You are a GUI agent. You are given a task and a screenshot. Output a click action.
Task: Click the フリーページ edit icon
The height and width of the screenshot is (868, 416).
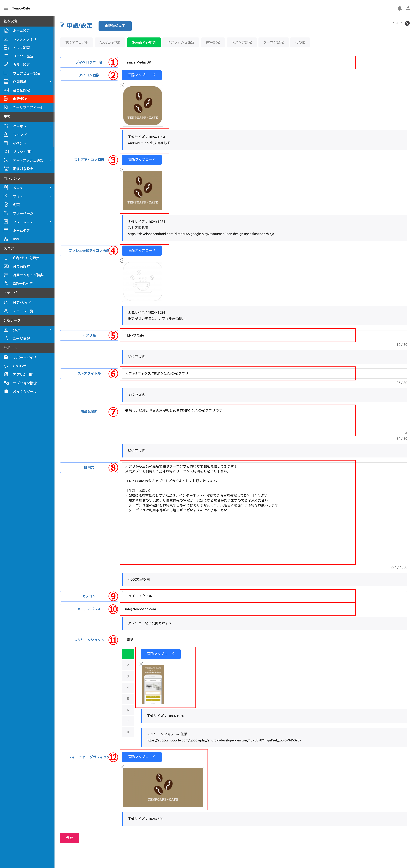click(x=6, y=213)
